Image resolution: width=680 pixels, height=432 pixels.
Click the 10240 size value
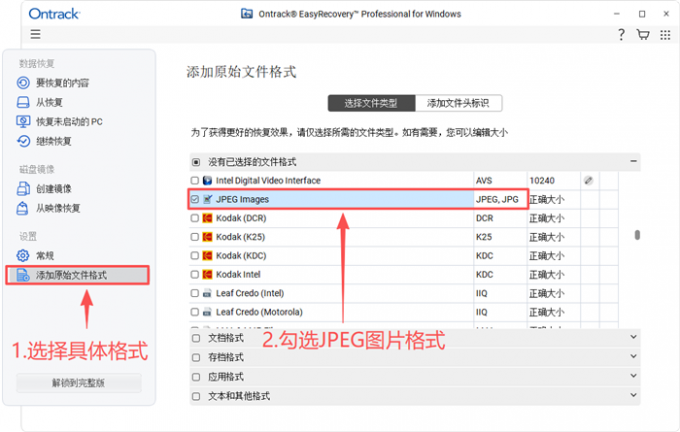542,180
